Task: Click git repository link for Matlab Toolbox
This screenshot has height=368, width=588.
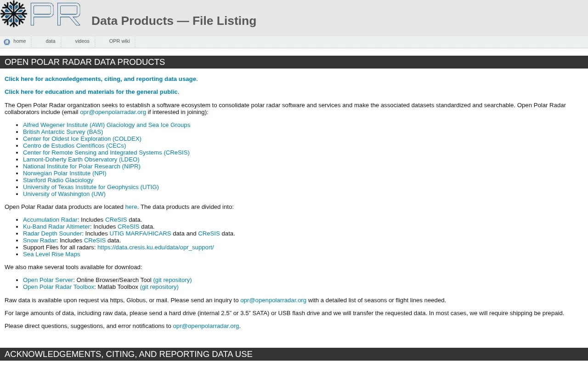Action: (159, 287)
